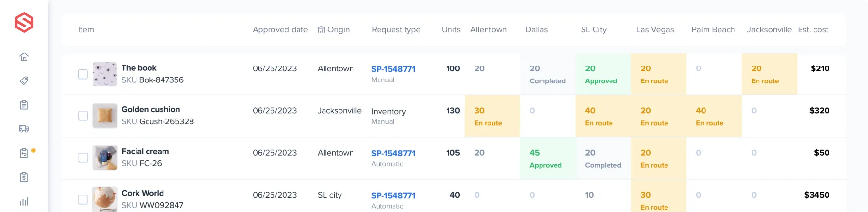Click SKU Gcush-265328 text
This screenshot has width=868, height=212.
[158, 121]
